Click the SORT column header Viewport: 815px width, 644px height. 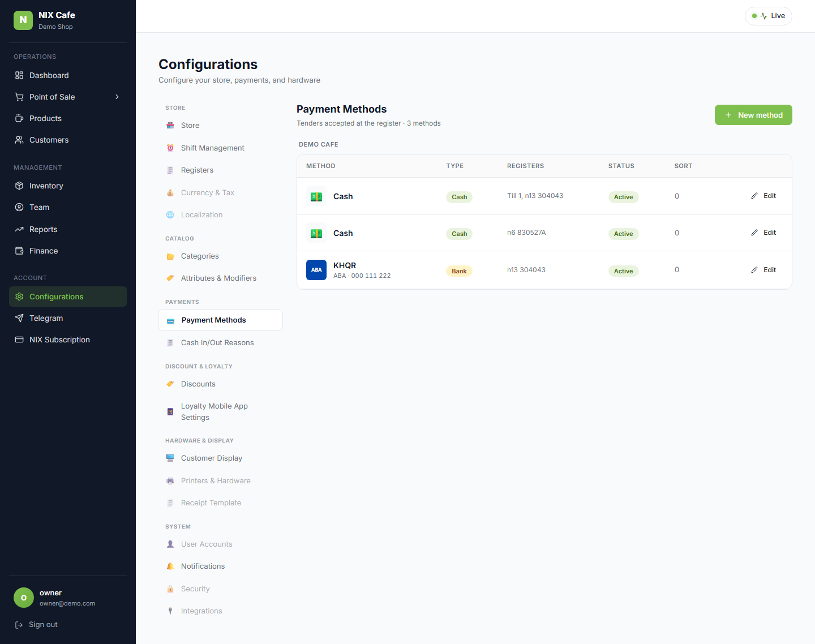[x=683, y=166]
